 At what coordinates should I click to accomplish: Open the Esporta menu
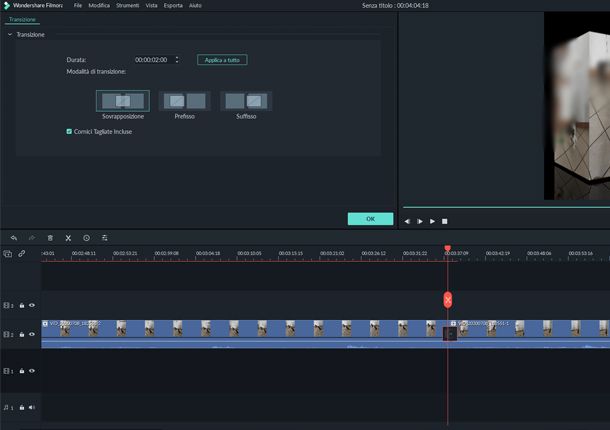173,5
